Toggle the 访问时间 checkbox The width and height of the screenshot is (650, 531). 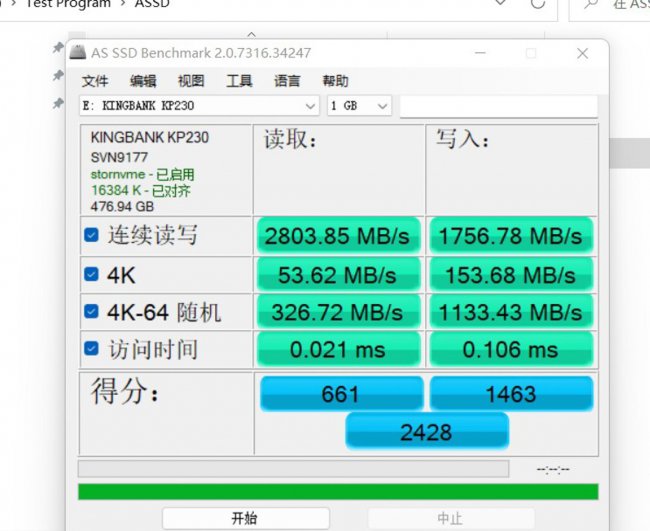(x=91, y=349)
